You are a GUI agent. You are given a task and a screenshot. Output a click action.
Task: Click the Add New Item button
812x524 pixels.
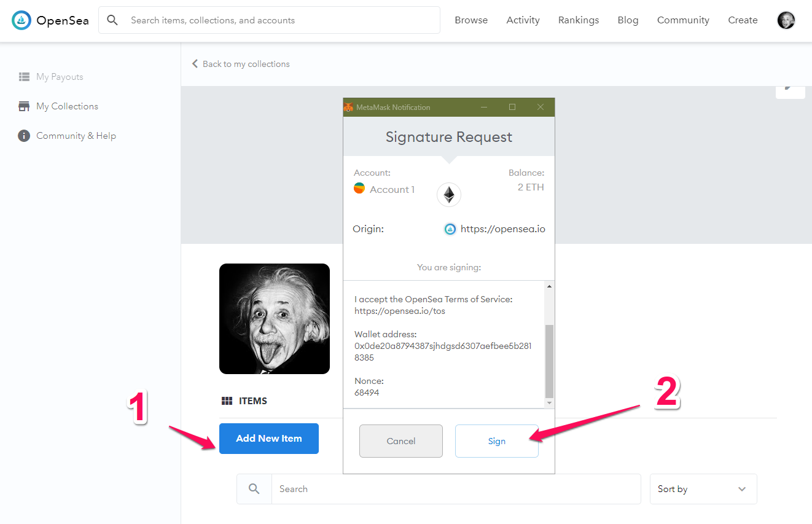[269, 439]
